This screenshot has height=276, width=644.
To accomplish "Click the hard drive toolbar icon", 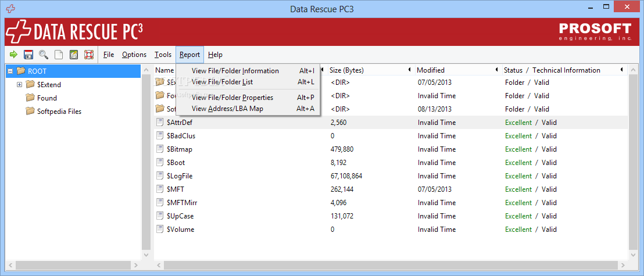I will [x=73, y=55].
